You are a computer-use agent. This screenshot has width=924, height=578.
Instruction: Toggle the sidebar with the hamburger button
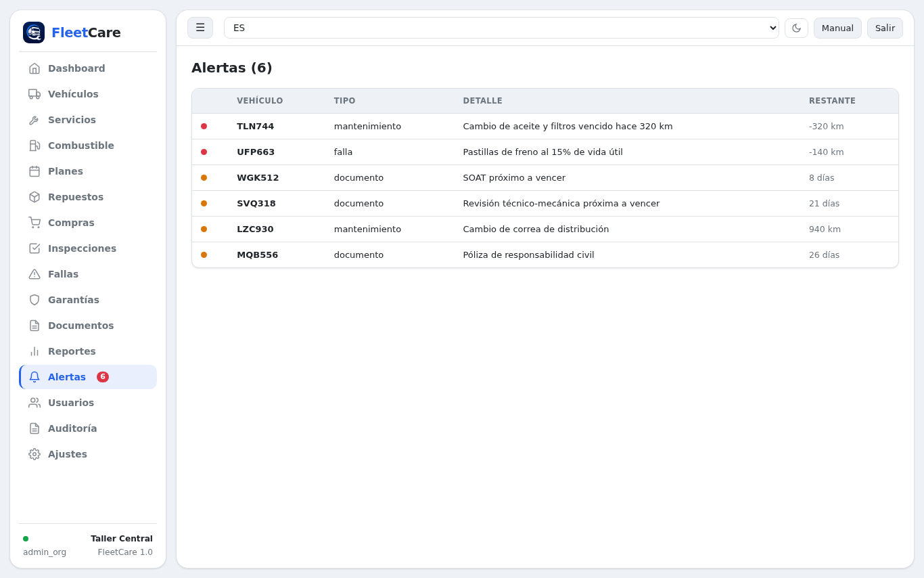coord(200,28)
